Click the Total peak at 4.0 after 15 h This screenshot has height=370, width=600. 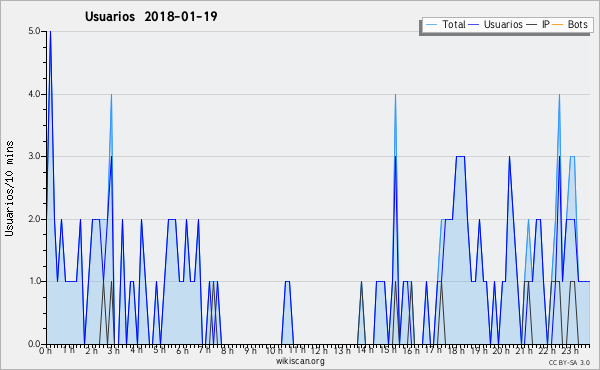click(395, 95)
